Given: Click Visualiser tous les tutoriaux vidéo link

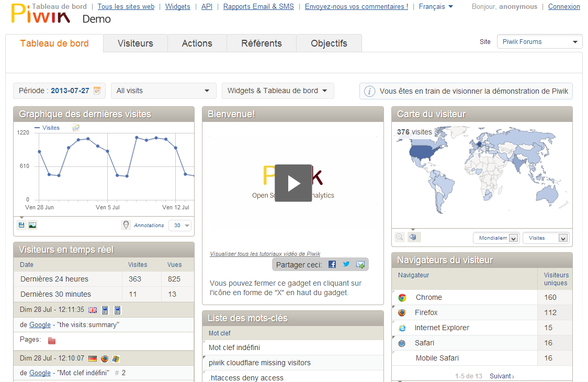Looking at the screenshot, I should click(x=265, y=254).
